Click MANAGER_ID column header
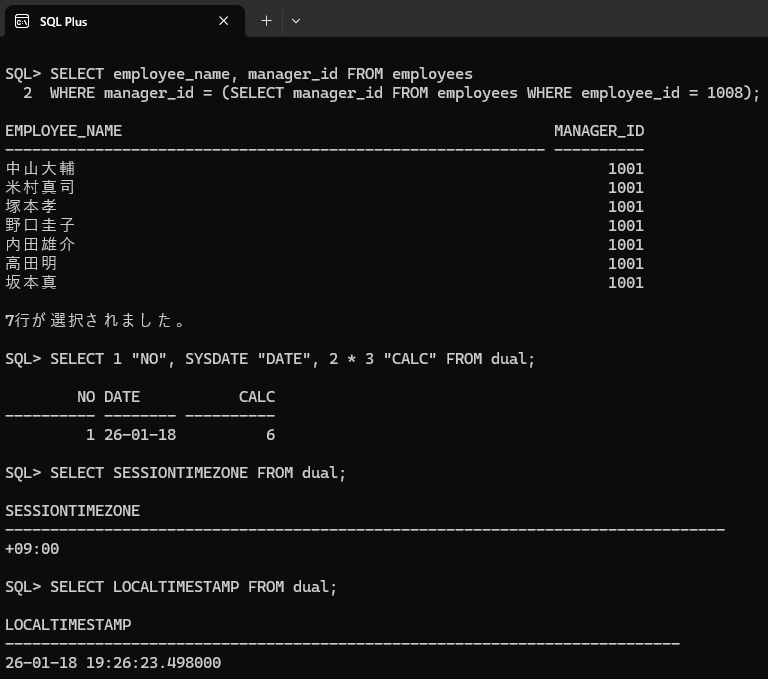 coord(599,131)
